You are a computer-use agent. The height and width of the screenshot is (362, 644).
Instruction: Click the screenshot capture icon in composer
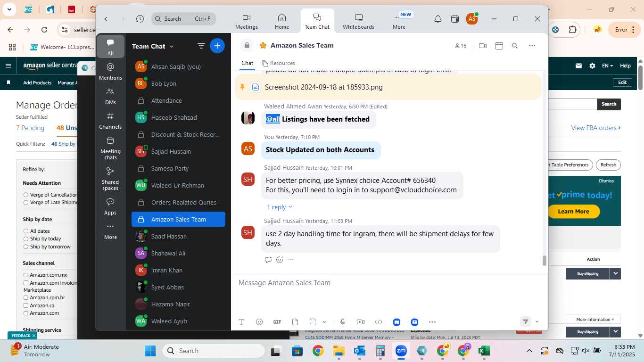pos(313,322)
